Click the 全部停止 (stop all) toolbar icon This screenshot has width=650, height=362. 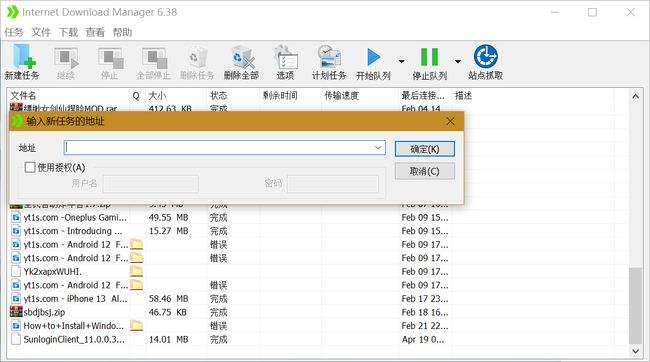154,62
